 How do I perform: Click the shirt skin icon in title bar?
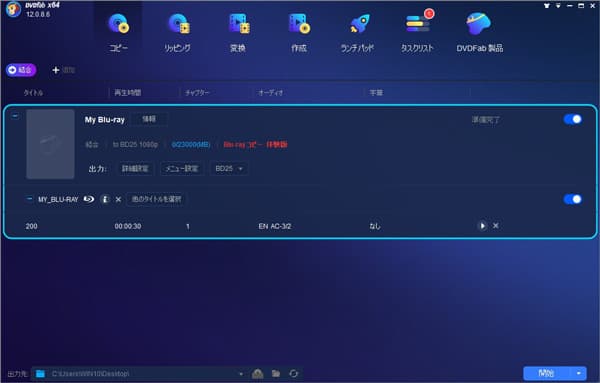point(547,6)
